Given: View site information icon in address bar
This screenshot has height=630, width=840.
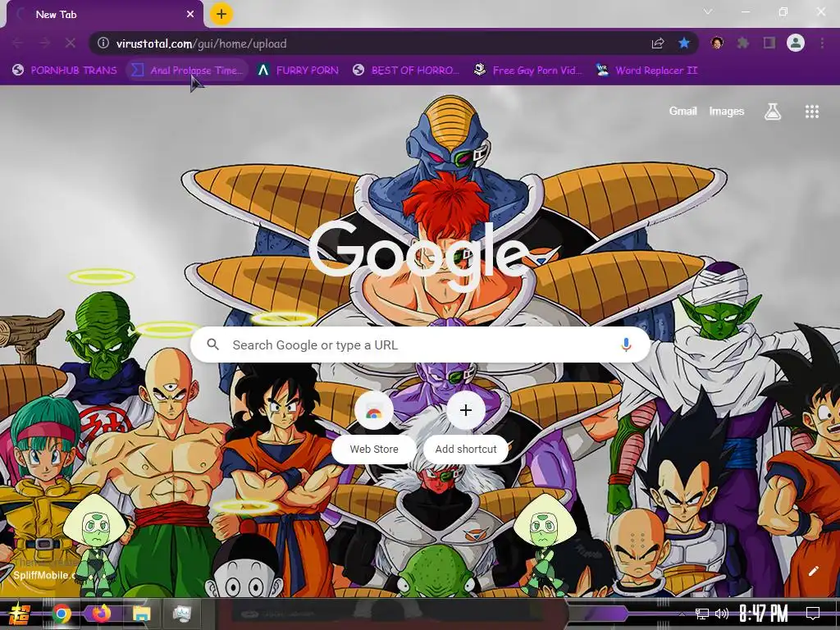Looking at the screenshot, I should (103, 43).
